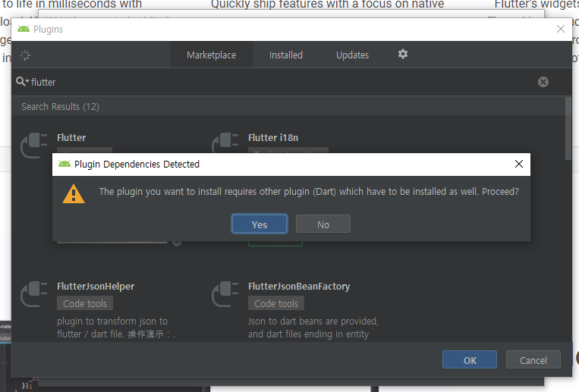The image size is (579, 392).
Task: Clear the flutter search text
Action: 543,82
